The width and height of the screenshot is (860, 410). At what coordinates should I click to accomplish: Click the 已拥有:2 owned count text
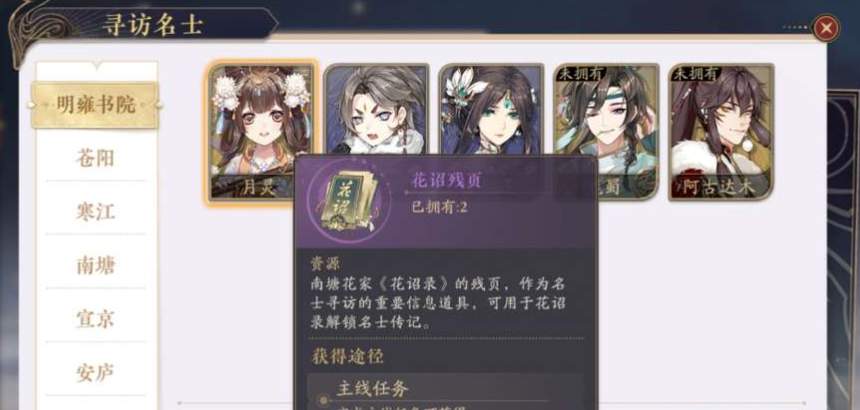(440, 208)
